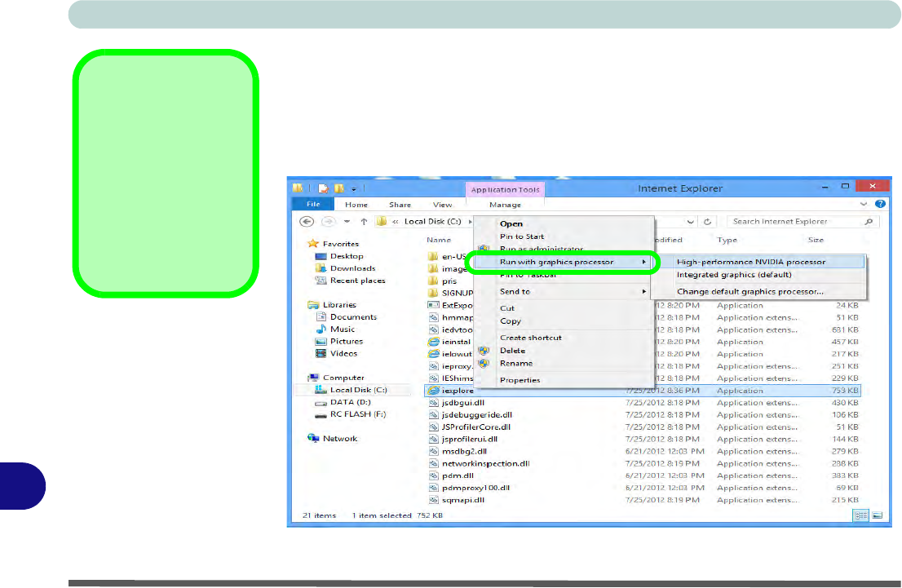Image resolution: width=902 pixels, height=588 pixels.
Task: Select jsdbgui.dll file
Action: point(462,403)
